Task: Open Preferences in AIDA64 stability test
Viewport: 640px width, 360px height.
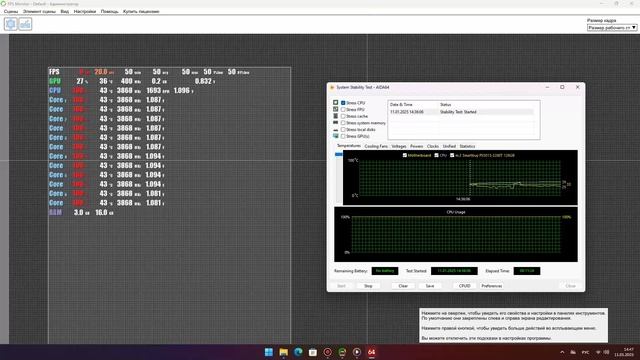Action: pos(491,286)
